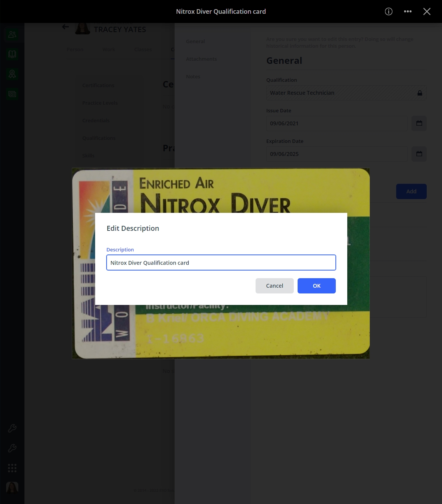Click the back arrow beside Tracey Yates

pos(65,27)
